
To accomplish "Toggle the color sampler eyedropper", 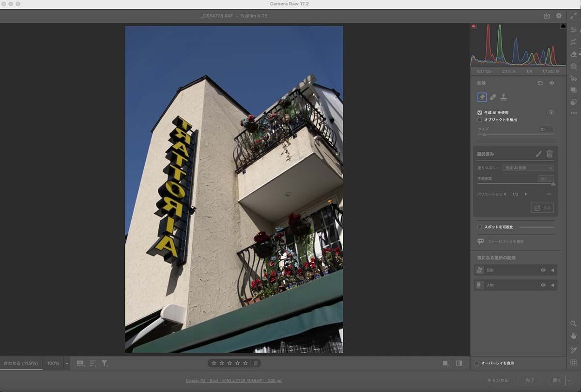I will click(x=574, y=350).
